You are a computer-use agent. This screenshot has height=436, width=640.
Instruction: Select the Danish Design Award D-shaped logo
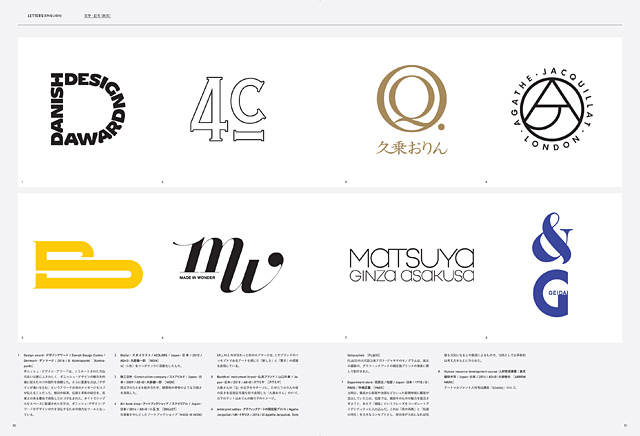88,109
